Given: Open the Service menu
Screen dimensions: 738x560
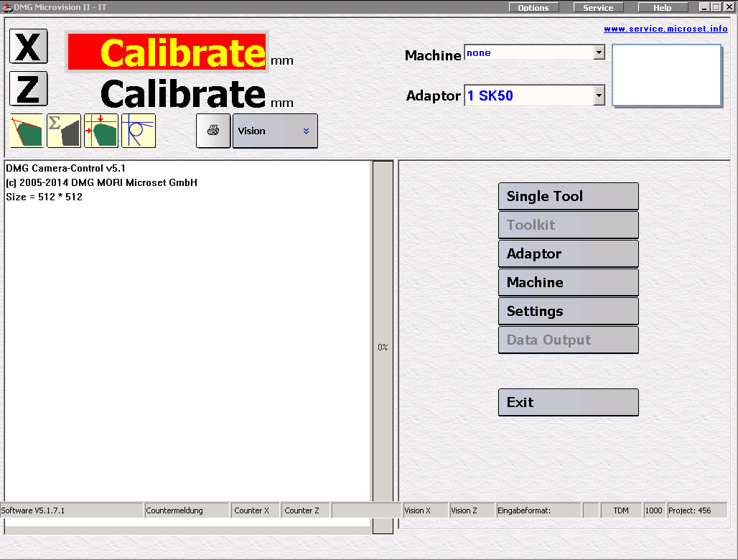Looking at the screenshot, I should click(598, 8).
